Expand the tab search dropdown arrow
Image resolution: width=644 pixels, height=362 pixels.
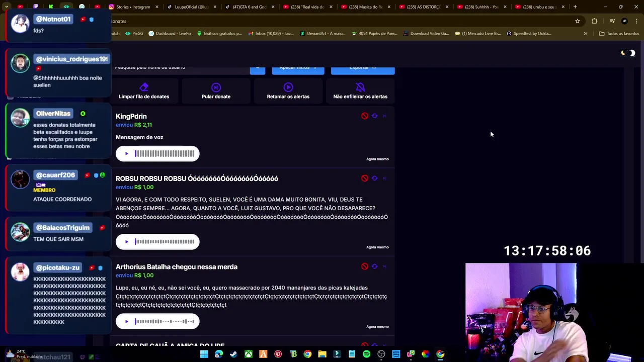tap(7, 7)
